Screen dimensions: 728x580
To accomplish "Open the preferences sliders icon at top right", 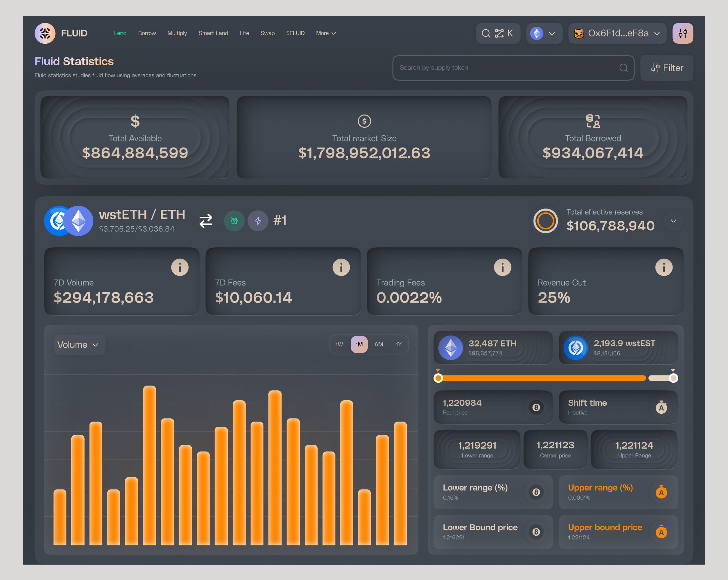I will pyautogui.click(x=683, y=33).
